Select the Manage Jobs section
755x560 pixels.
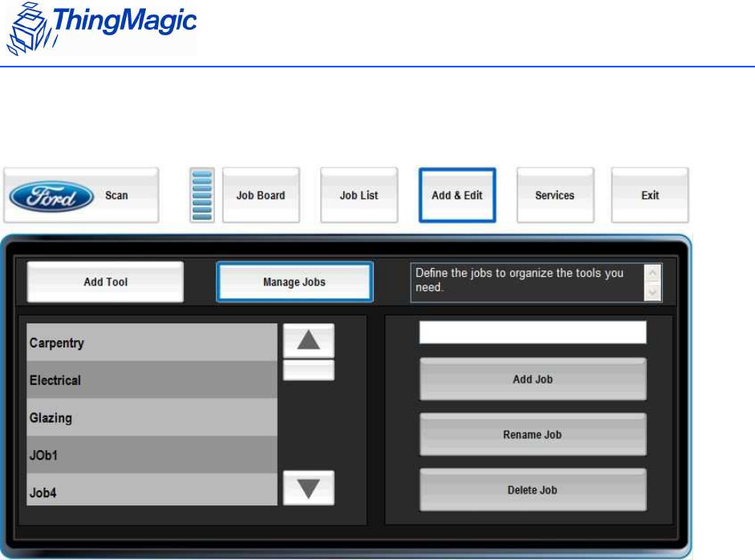coord(294,282)
